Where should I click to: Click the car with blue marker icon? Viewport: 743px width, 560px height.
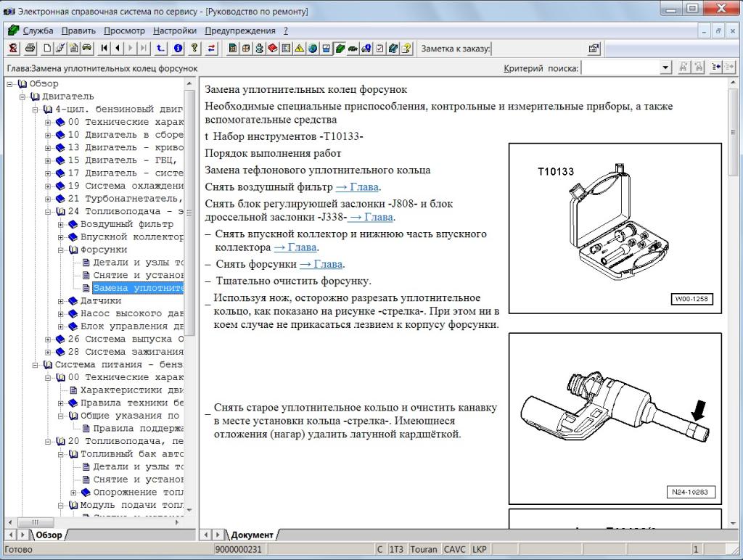[x=366, y=49]
